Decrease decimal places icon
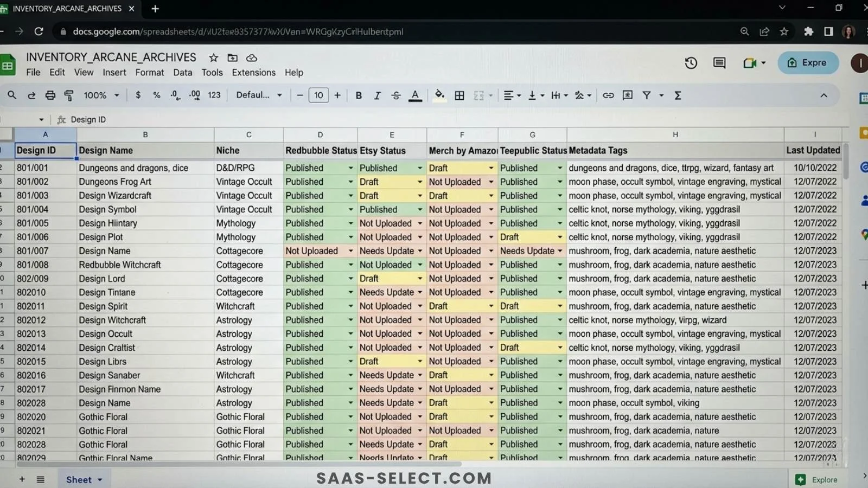 (x=175, y=95)
